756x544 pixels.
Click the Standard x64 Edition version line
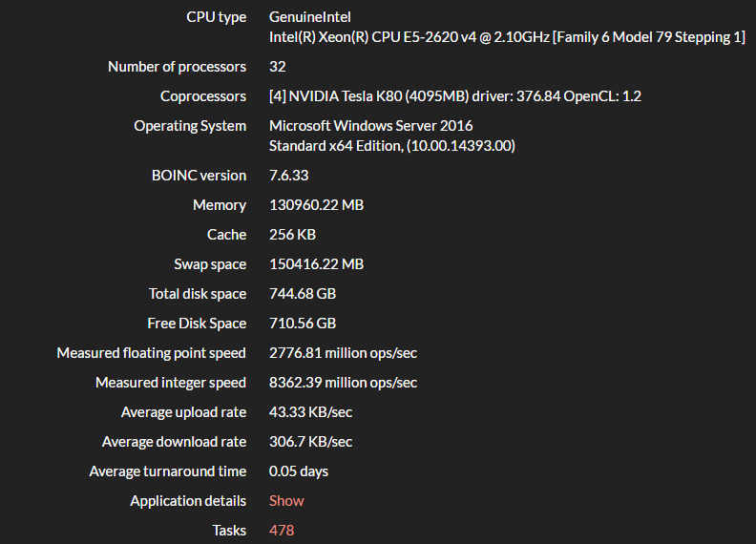pyautogui.click(x=392, y=146)
